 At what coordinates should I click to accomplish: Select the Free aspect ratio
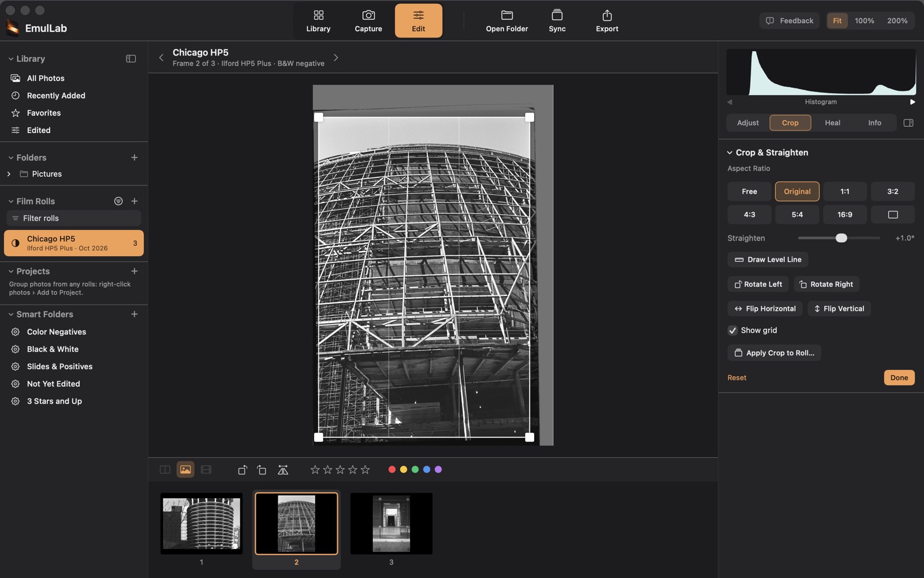(749, 191)
